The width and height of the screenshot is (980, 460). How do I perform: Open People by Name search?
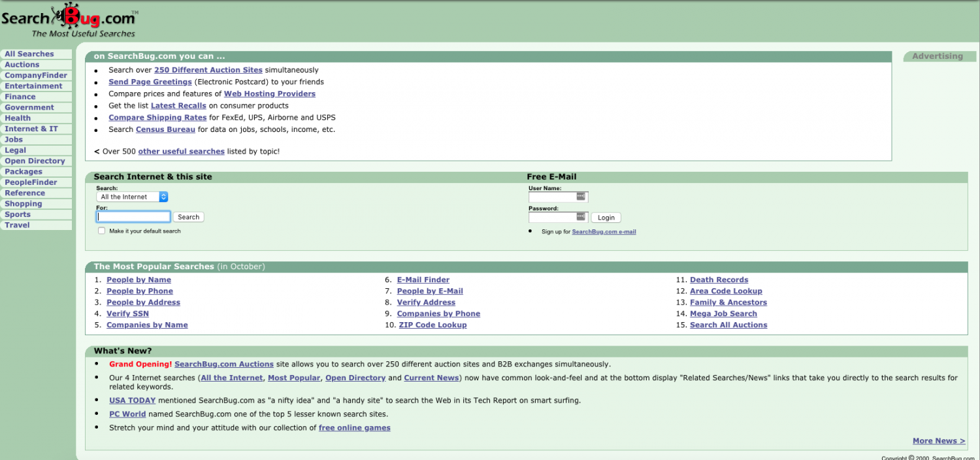point(139,280)
